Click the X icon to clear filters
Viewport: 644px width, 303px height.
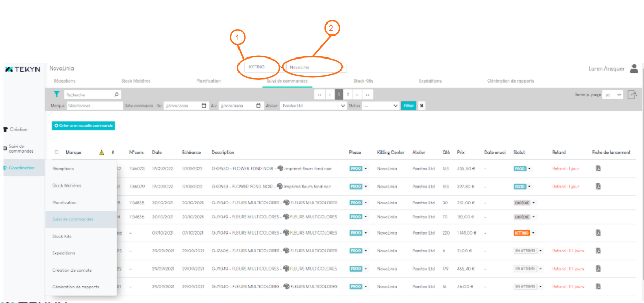click(421, 106)
